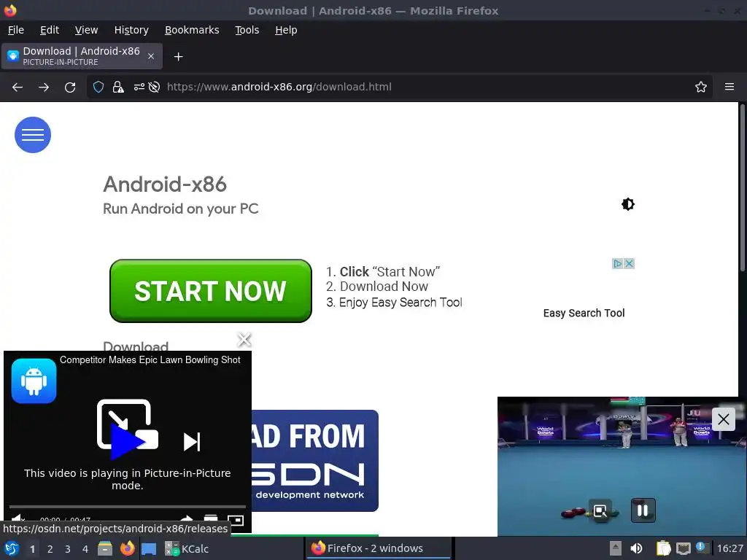Select the Firefox - 2 windows taskbar entry

[x=379, y=548]
